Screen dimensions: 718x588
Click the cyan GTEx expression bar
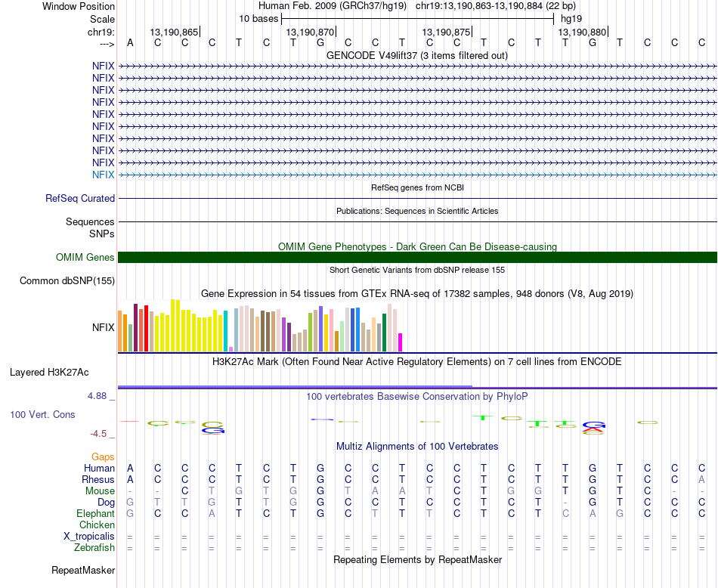click(225, 331)
